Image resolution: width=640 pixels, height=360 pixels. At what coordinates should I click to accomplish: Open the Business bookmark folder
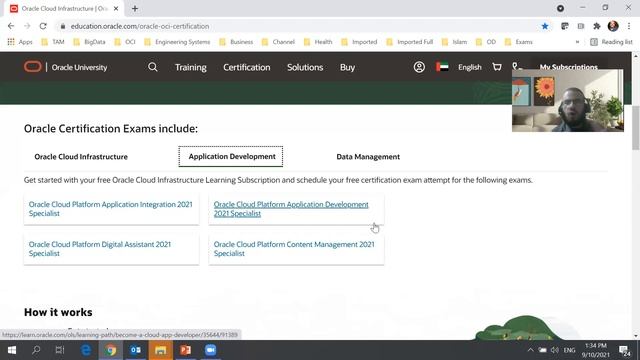click(x=236, y=42)
